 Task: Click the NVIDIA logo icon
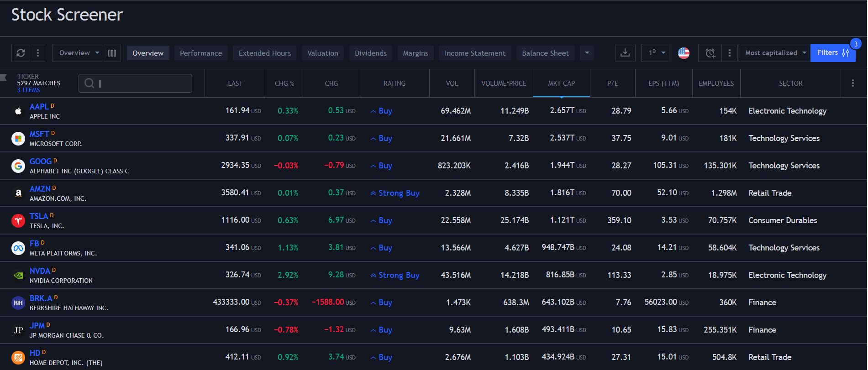tap(18, 275)
